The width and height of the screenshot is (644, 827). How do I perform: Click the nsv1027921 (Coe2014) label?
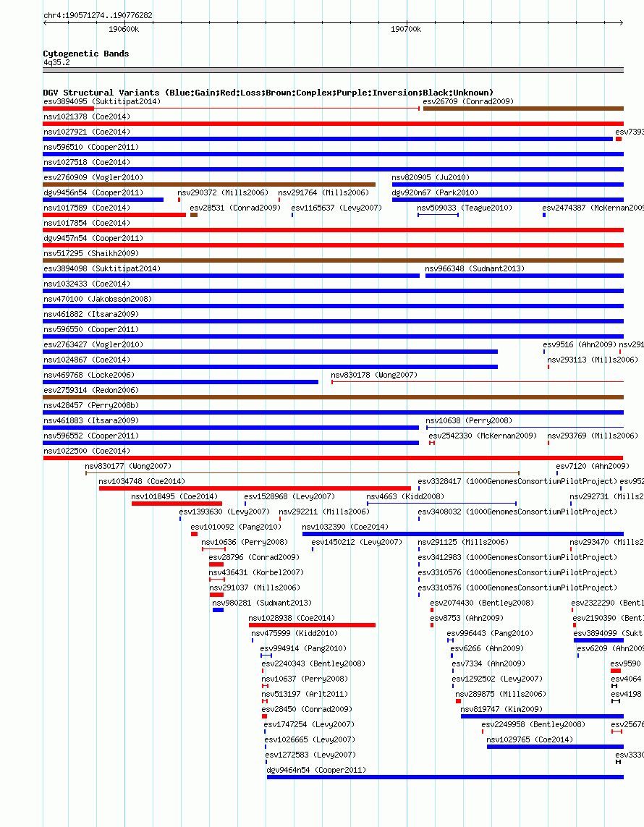click(87, 132)
